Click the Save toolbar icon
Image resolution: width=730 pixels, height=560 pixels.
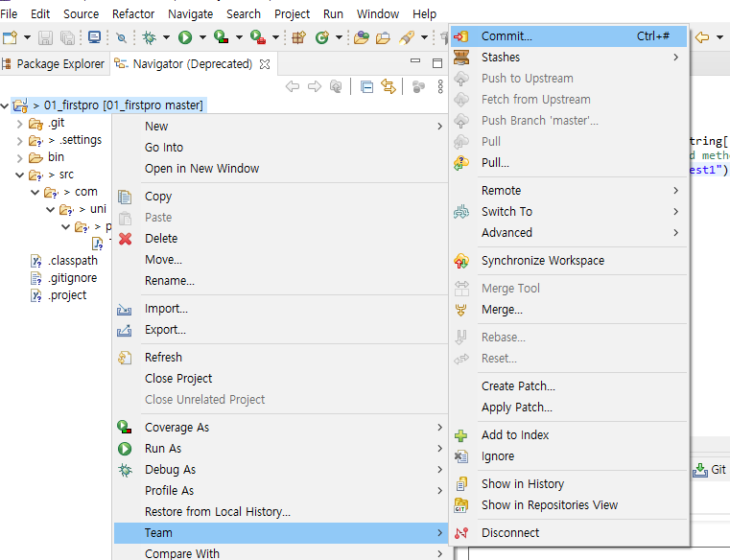[x=45, y=37]
